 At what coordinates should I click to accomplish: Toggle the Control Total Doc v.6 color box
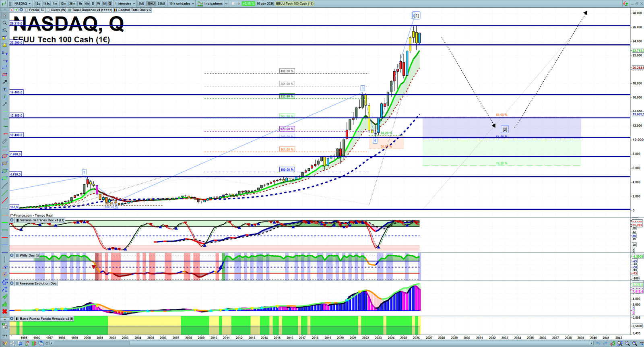click(x=116, y=10)
